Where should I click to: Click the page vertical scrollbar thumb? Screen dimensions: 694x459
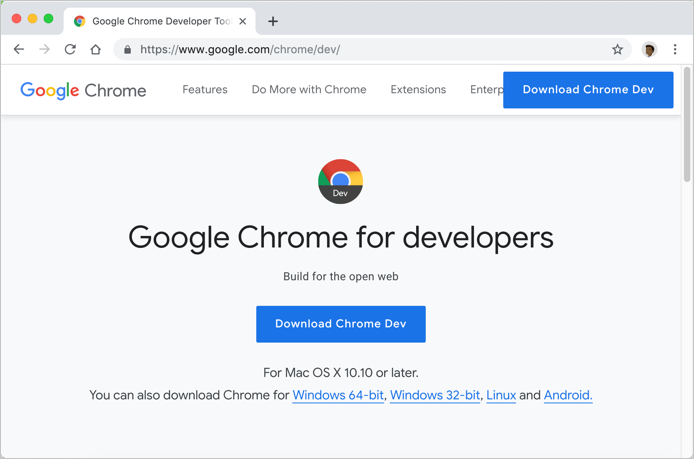[687, 124]
